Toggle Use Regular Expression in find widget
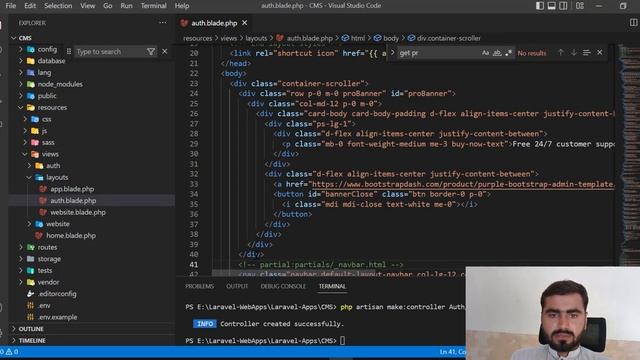This screenshot has height=360, width=640. tap(508, 53)
